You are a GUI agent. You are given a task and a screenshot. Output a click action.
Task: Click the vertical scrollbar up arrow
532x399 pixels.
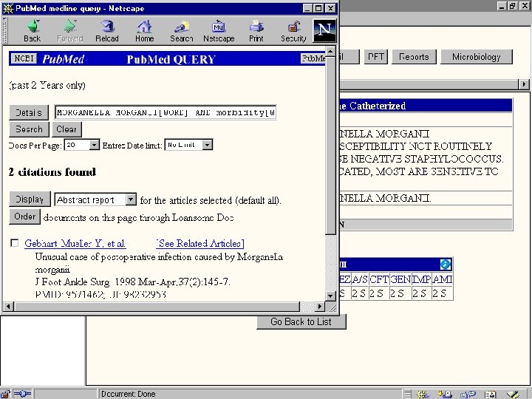point(330,52)
